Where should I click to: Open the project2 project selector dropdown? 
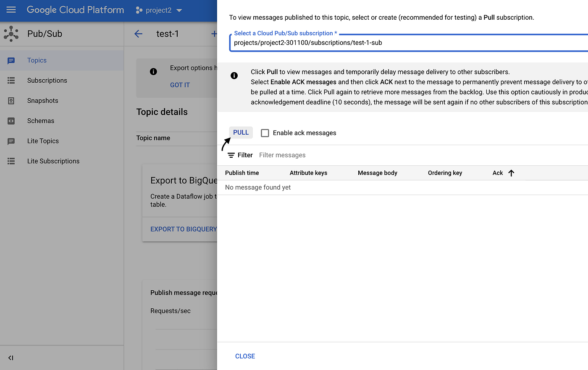coord(159,10)
